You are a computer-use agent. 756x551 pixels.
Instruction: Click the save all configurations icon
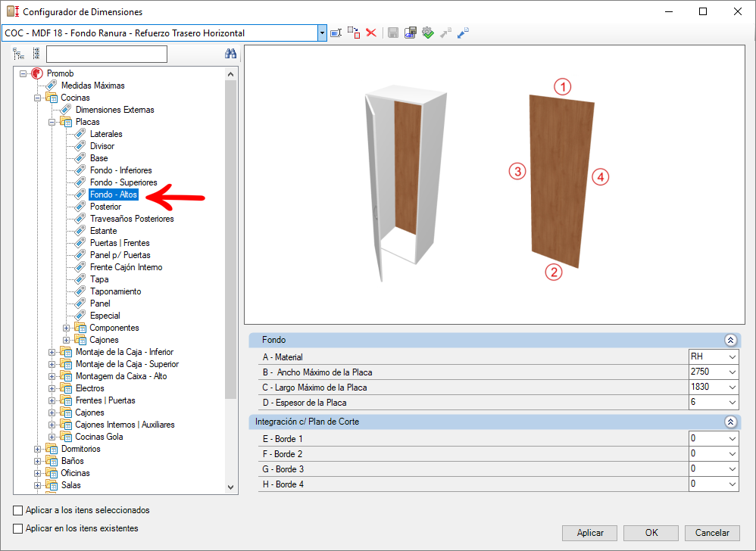411,33
